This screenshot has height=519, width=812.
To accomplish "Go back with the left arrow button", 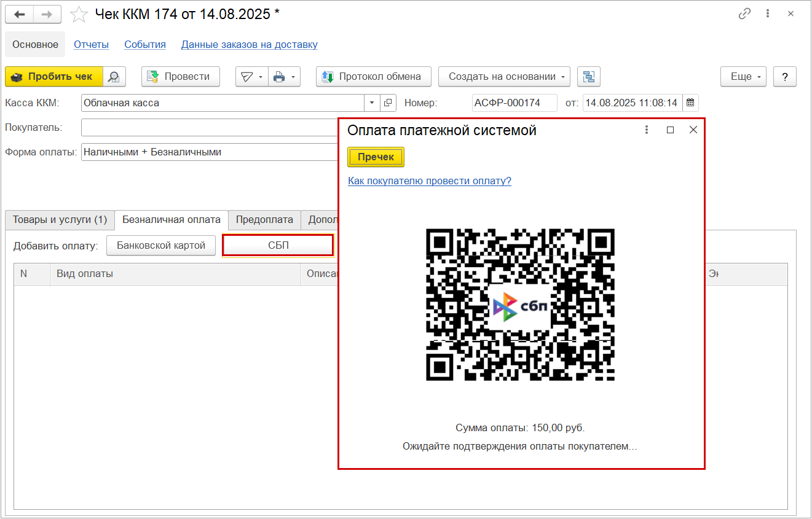I will 19,14.
